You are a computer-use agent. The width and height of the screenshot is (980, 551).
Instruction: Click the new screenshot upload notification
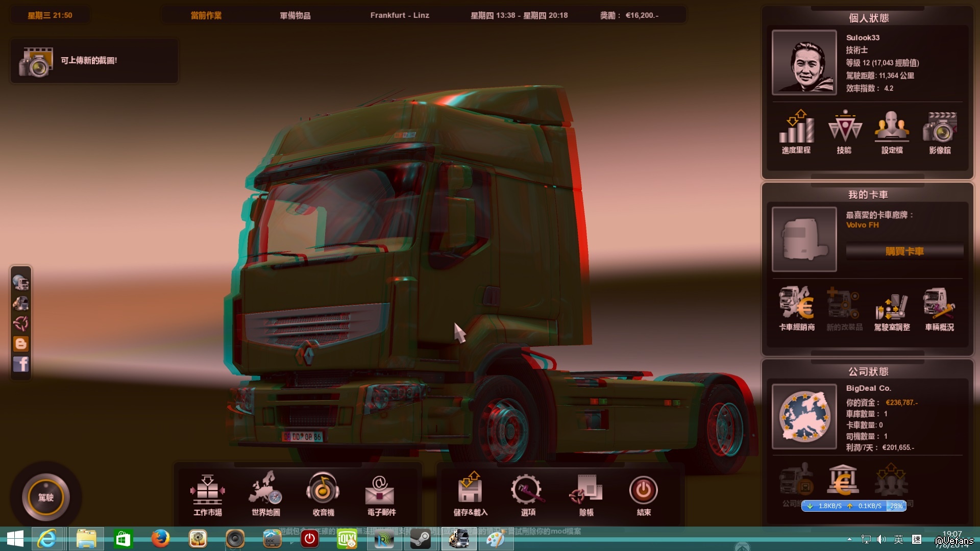(x=94, y=61)
